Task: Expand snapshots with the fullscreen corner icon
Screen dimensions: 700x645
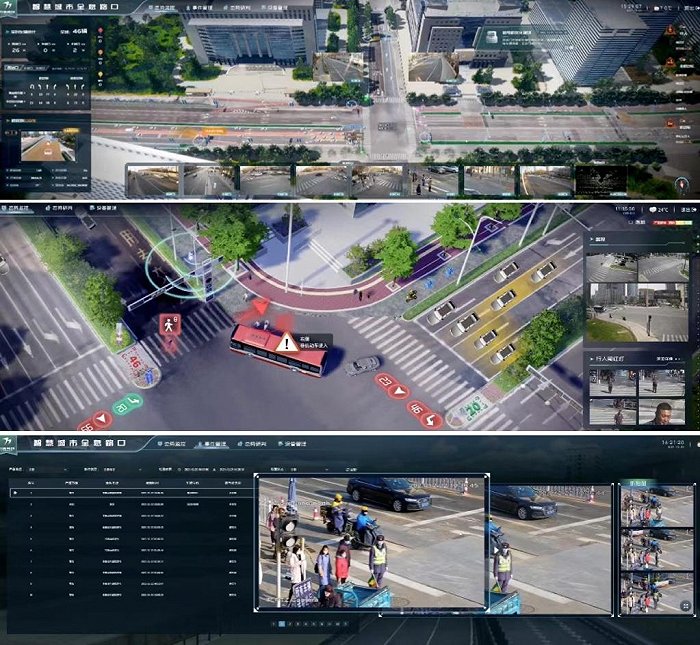Action: click(685, 606)
